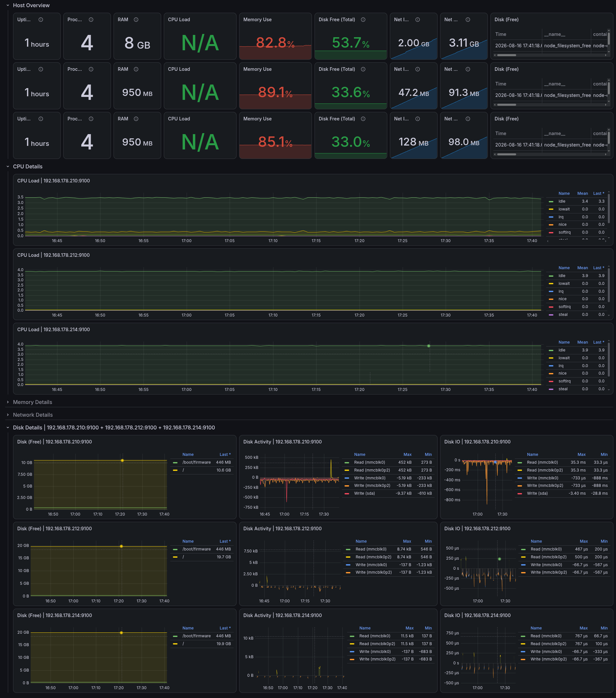This screenshot has width=616, height=698.
Task: Sort Disk IO 214 legend by Max column
Action: point(584,628)
